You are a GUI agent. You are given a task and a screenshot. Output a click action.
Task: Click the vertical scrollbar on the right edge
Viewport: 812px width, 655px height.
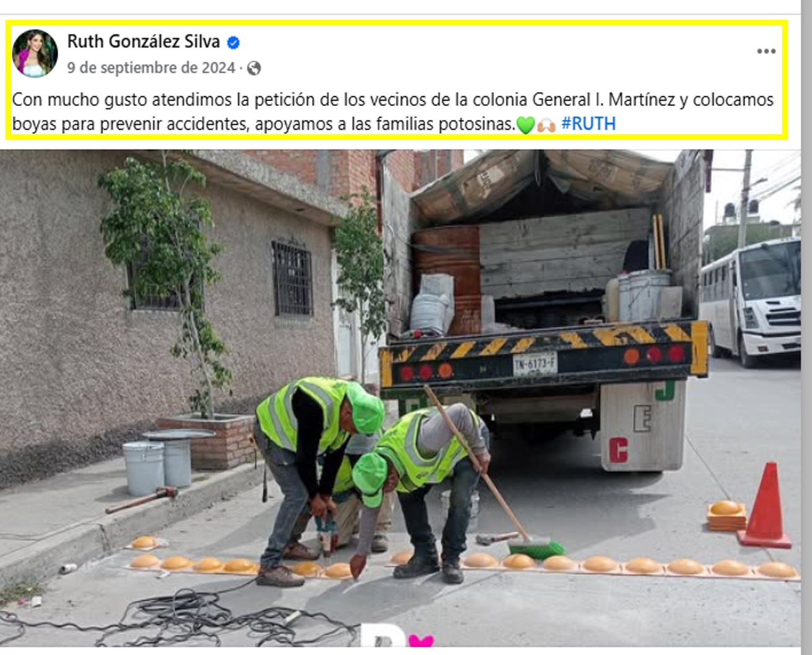(x=806, y=327)
